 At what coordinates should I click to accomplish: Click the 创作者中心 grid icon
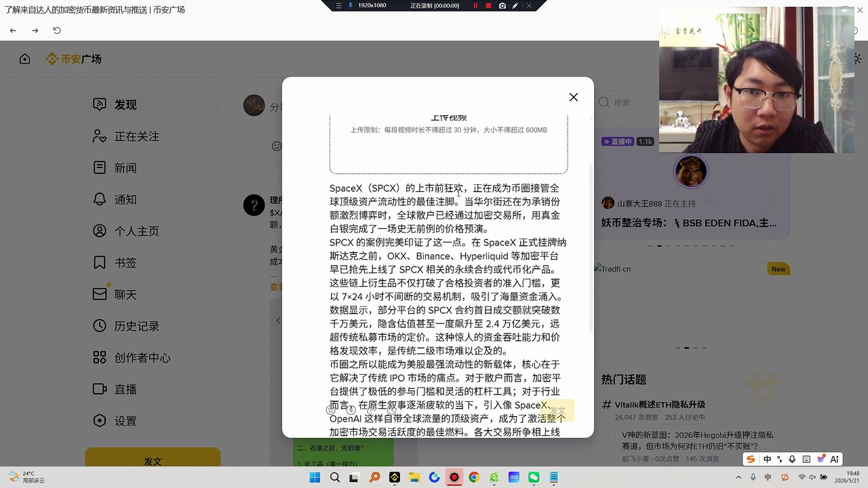pos(100,357)
